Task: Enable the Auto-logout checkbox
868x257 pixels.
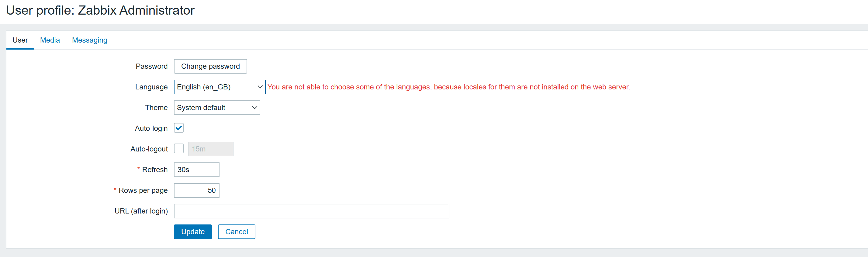Action: pos(178,149)
